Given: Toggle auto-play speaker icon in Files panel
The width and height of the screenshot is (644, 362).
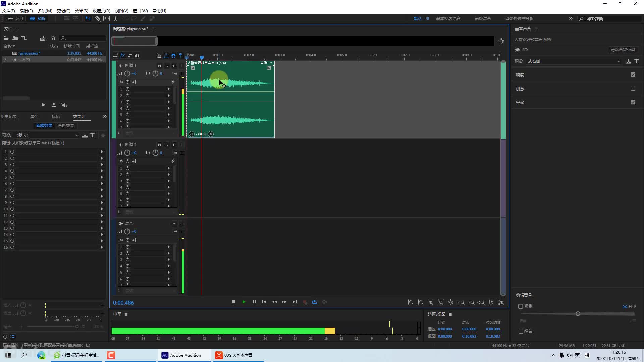Looking at the screenshot, I should tap(64, 105).
